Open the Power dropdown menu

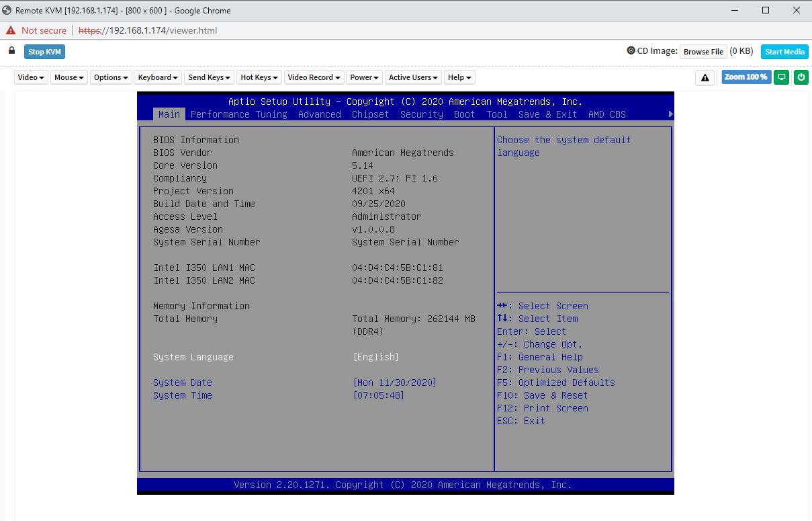tap(364, 77)
